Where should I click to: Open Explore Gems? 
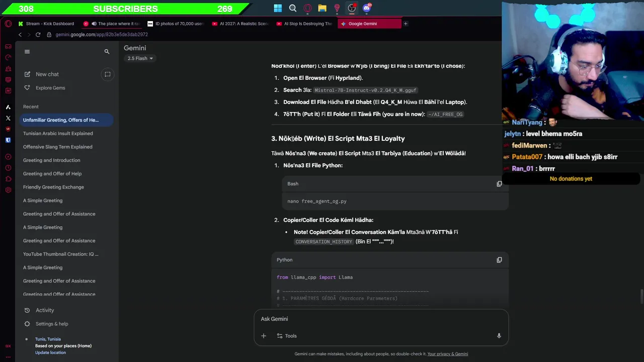(x=50, y=88)
